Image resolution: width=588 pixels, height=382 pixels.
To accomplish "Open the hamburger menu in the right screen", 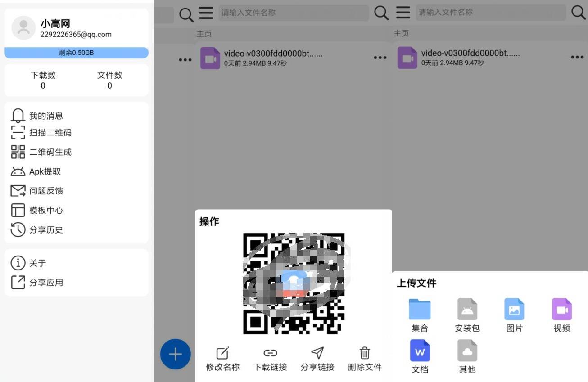I will point(403,13).
